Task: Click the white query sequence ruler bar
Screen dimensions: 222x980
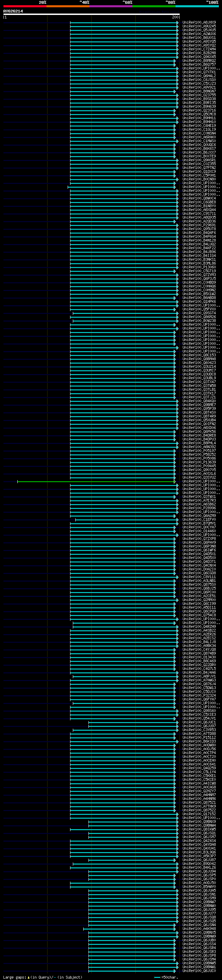Action: (92, 15)
